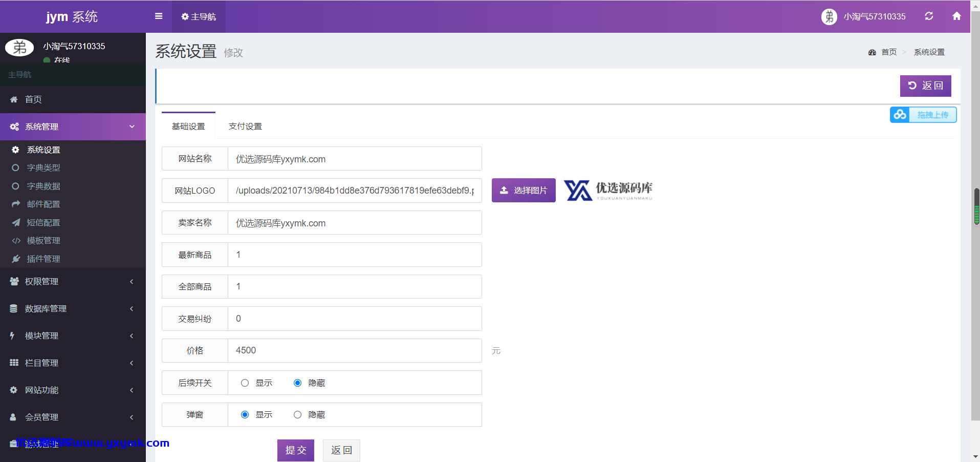Go to 首页 breadcrumb link

(889, 52)
